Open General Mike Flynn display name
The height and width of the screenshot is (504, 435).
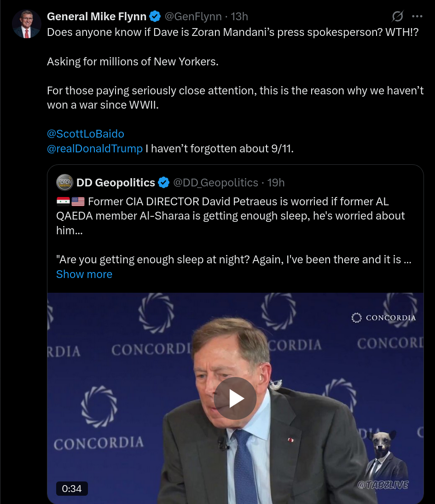(97, 17)
